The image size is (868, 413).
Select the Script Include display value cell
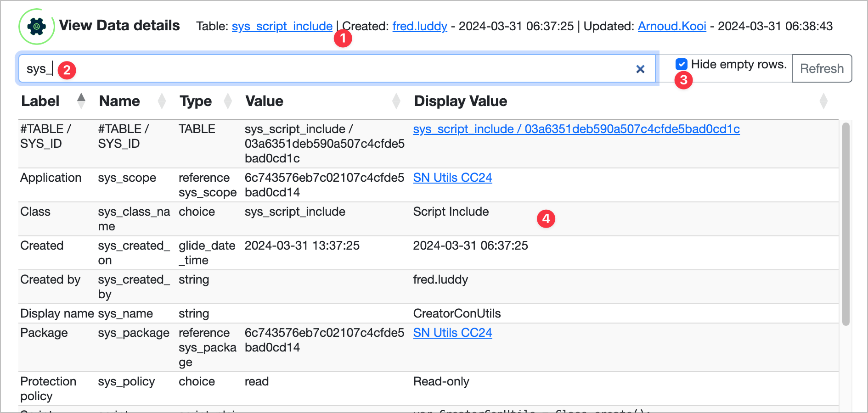click(x=451, y=212)
